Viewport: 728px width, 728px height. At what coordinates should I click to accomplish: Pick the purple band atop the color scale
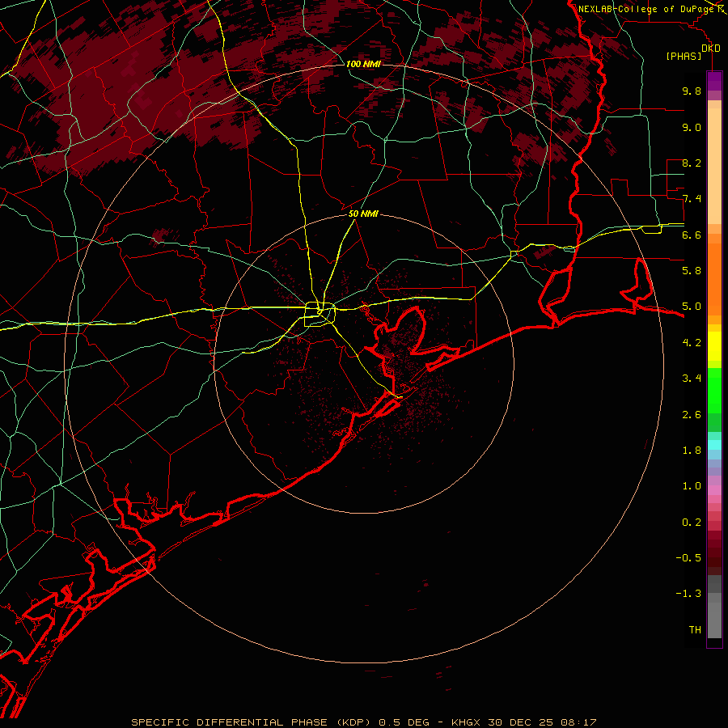click(x=714, y=81)
